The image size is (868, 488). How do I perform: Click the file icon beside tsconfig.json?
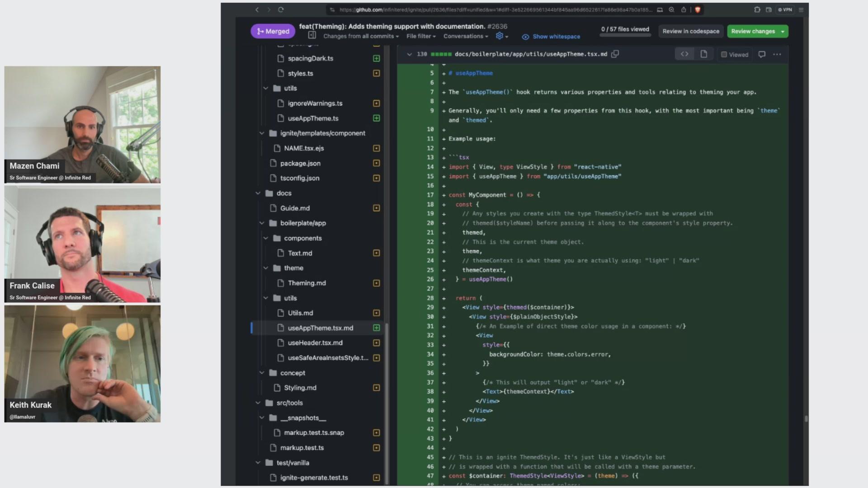(273, 178)
